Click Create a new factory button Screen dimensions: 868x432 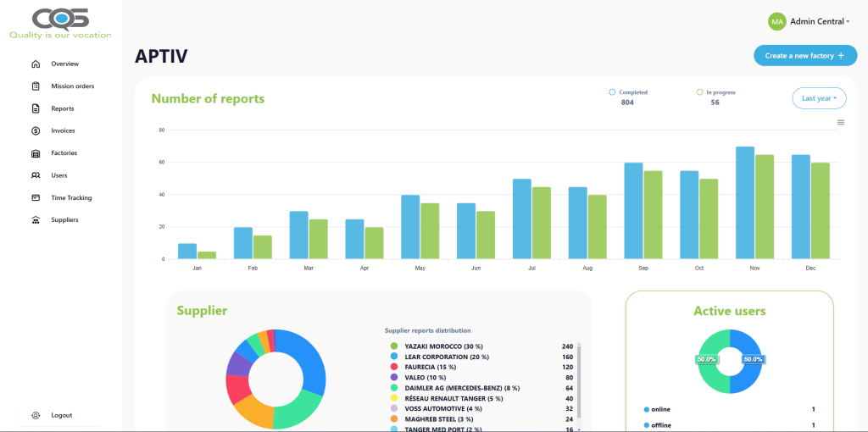pos(804,56)
